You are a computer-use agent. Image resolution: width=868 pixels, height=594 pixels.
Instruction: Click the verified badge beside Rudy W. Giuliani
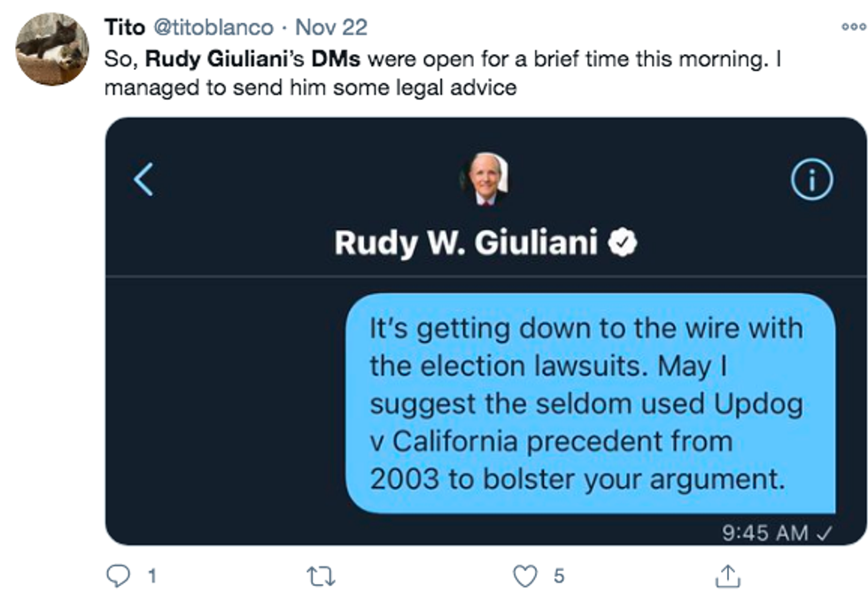point(623,242)
